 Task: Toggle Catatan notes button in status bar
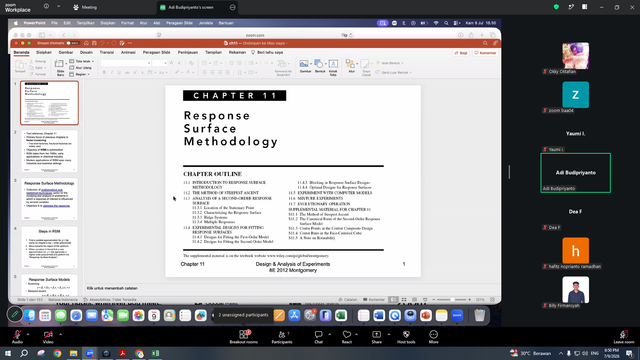348,300
